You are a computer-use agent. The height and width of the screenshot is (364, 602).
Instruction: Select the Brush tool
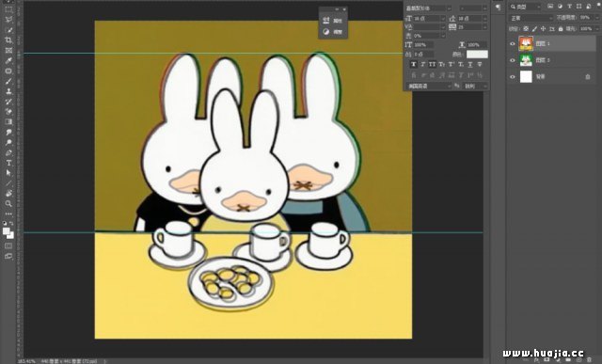click(8, 81)
